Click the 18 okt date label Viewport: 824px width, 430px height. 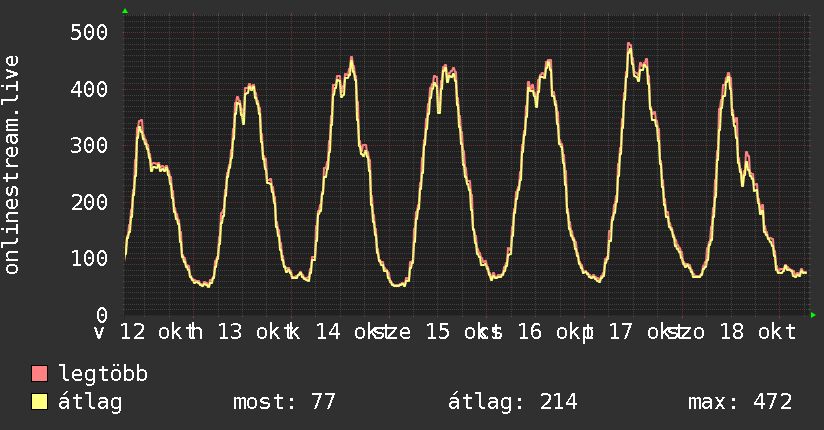(x=758, y=332)
